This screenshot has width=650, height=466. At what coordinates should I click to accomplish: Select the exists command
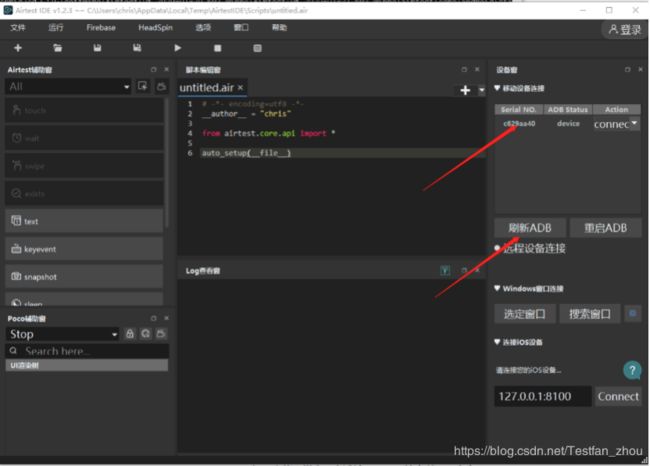84,194
